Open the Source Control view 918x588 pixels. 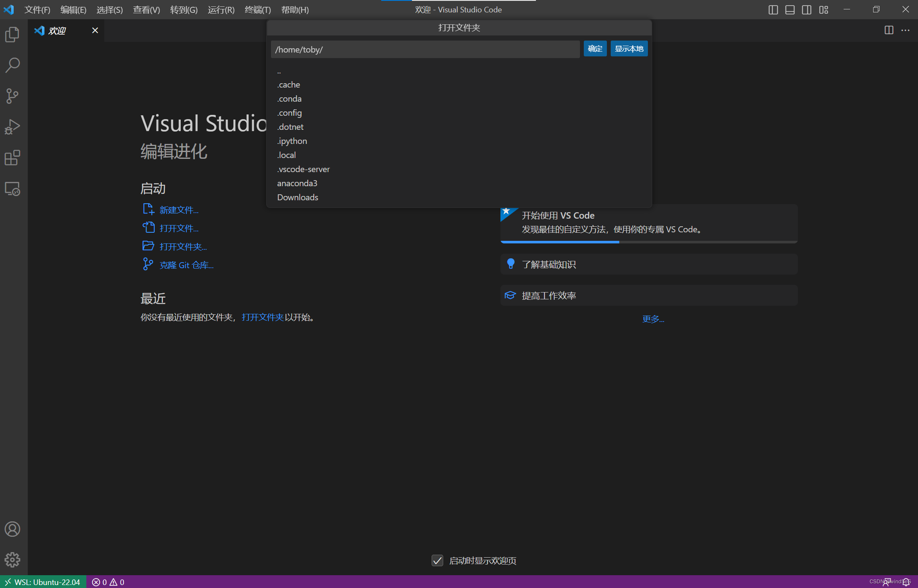(12, 96)
